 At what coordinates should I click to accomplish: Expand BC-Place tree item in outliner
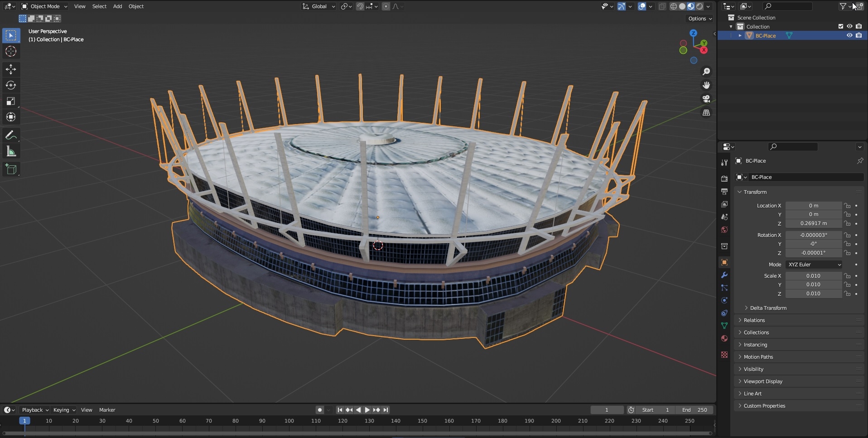(x=740, y=35)
